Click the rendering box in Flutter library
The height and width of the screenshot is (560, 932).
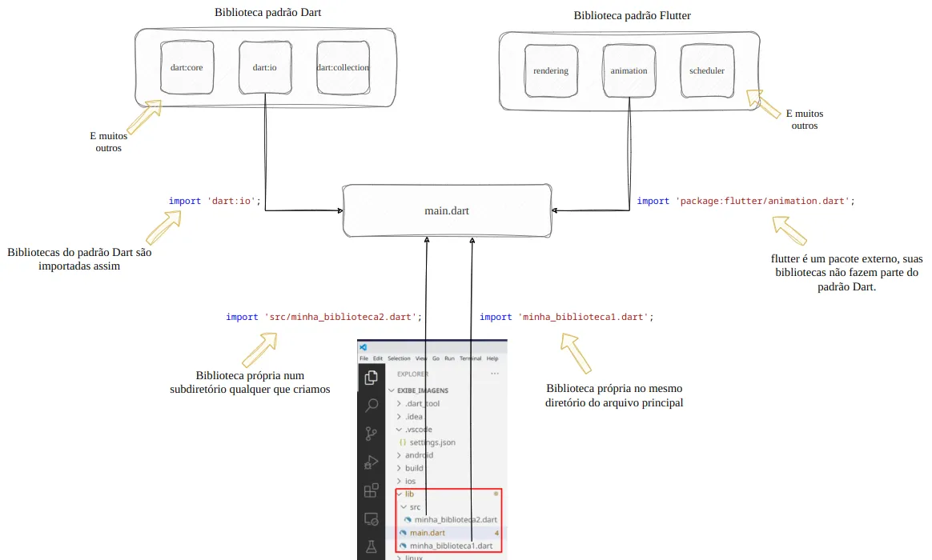click(x=551, y=70)
